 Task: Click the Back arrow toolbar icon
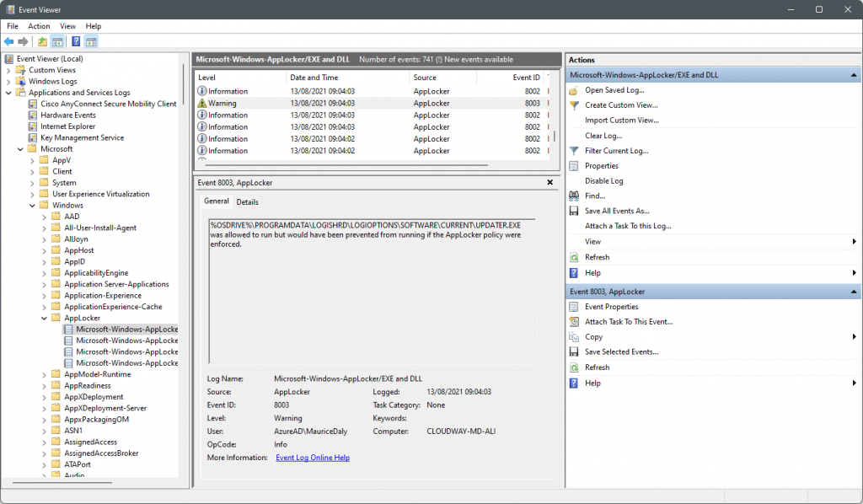(8, 41)
